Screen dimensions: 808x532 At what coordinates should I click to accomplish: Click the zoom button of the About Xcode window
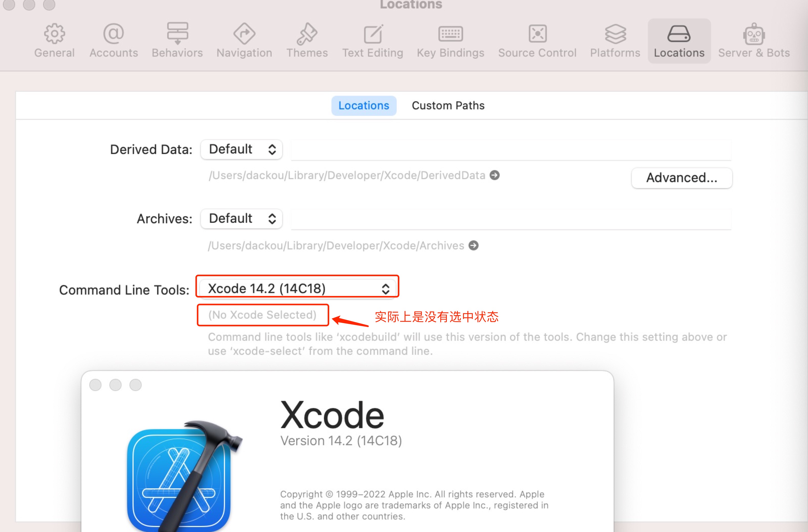click(136, 385)
